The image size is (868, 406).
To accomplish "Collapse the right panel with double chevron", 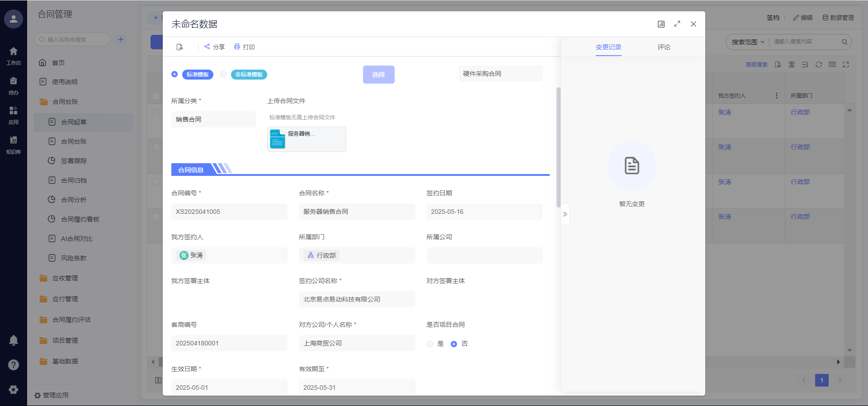I will point(565,214).
